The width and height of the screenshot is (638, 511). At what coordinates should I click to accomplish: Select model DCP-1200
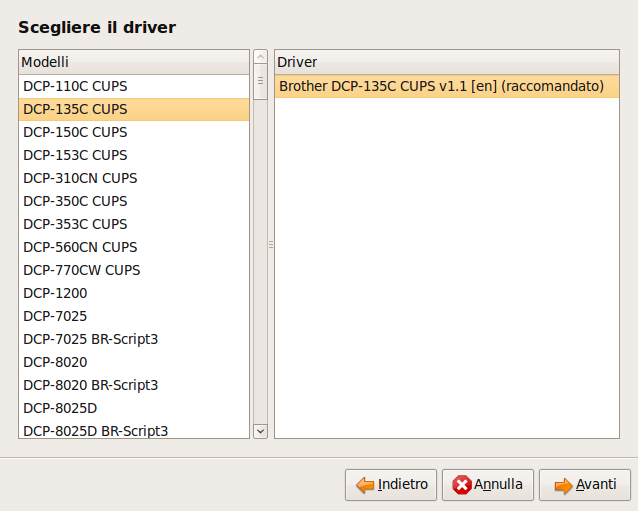pos(134,293)
